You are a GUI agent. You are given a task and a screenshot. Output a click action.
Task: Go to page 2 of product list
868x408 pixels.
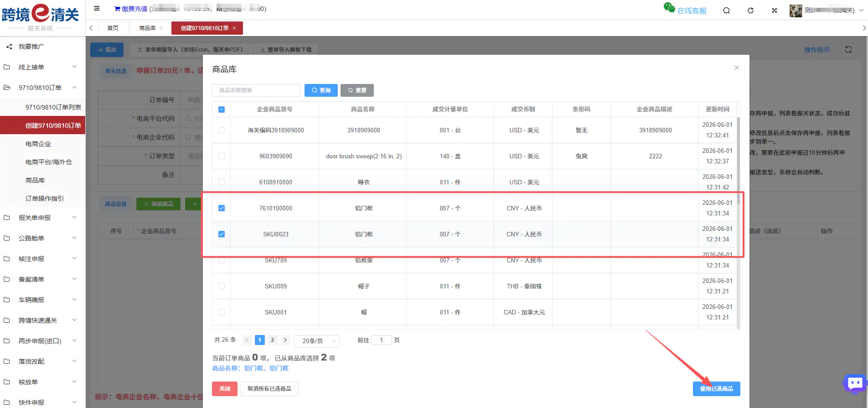(x=273, y=340)
